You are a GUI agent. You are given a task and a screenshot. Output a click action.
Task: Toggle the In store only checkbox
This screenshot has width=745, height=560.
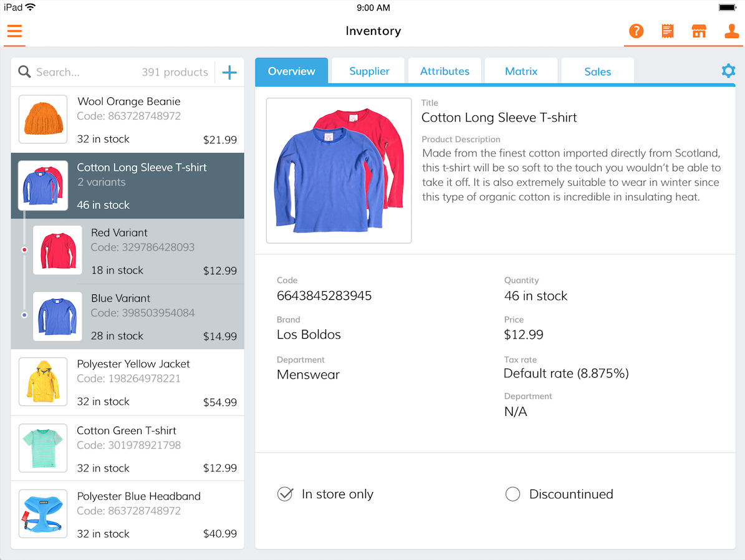(x=285, y=495)
